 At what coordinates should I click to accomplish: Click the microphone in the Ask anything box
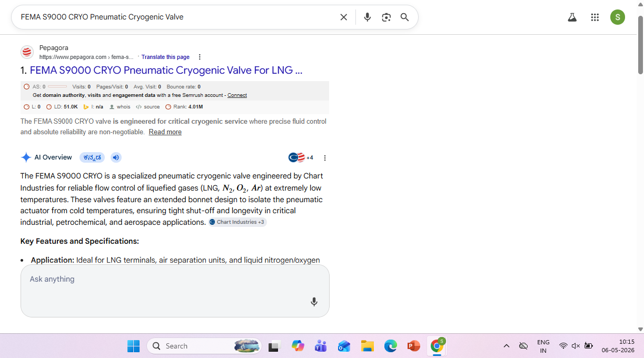314,302
